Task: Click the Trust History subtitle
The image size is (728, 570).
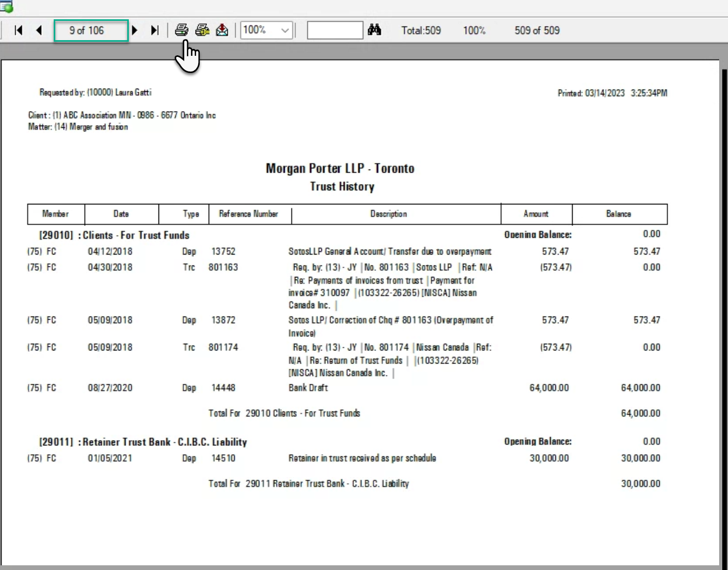Action: tap(342, 187)
